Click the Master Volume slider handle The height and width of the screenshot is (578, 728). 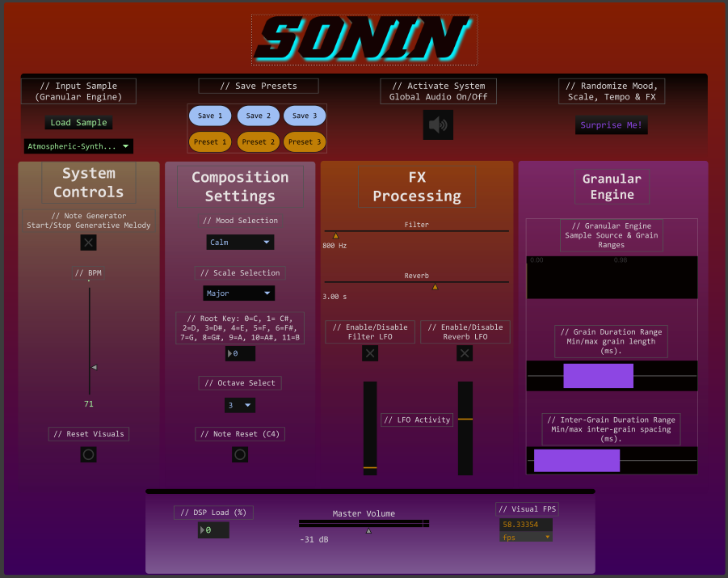coord(368,530)
